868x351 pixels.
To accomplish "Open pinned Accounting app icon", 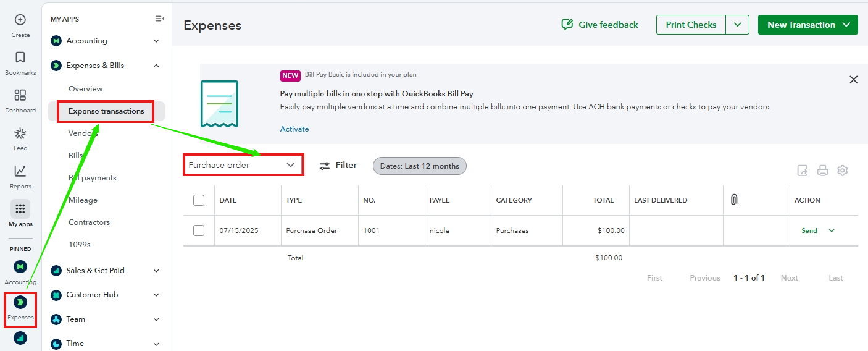I will [x=20, y=266].
